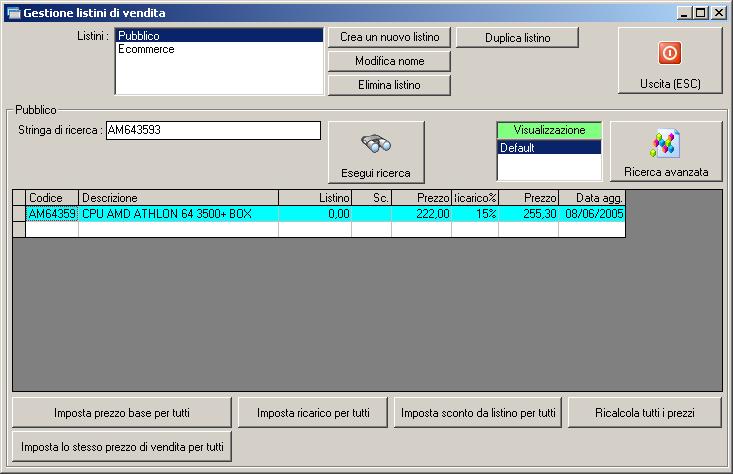Select code cell AM64359
The height and width of the screenshot is (474, 733).
click(x=52, y=214)
